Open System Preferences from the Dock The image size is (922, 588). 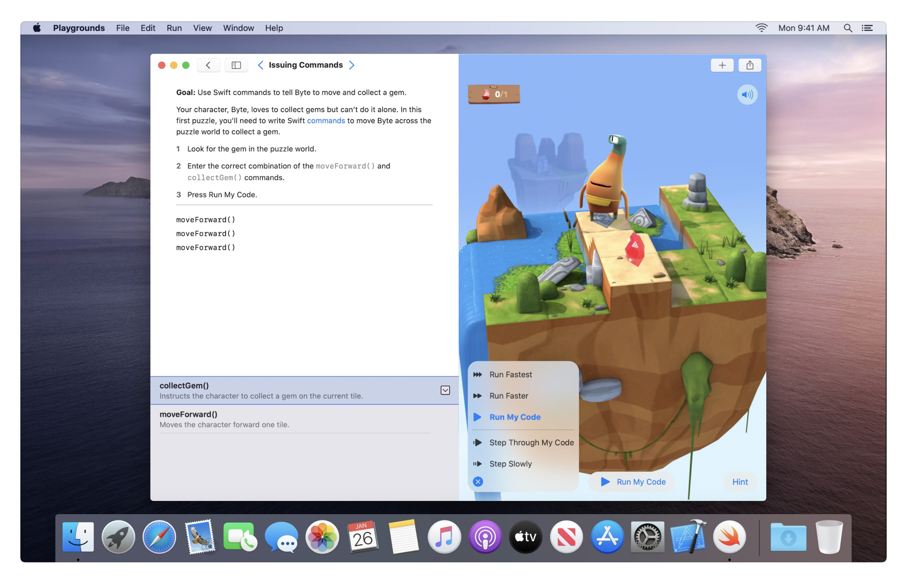[648, 537]
